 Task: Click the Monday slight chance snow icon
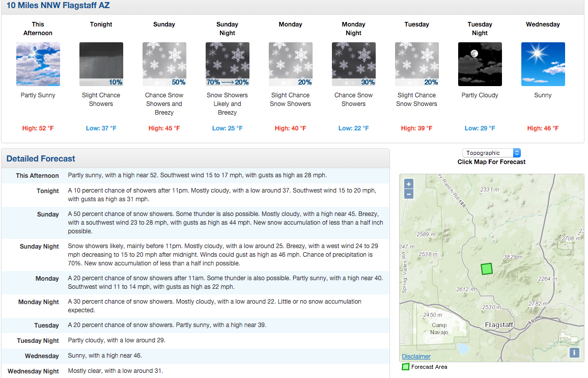click(291, 64)
